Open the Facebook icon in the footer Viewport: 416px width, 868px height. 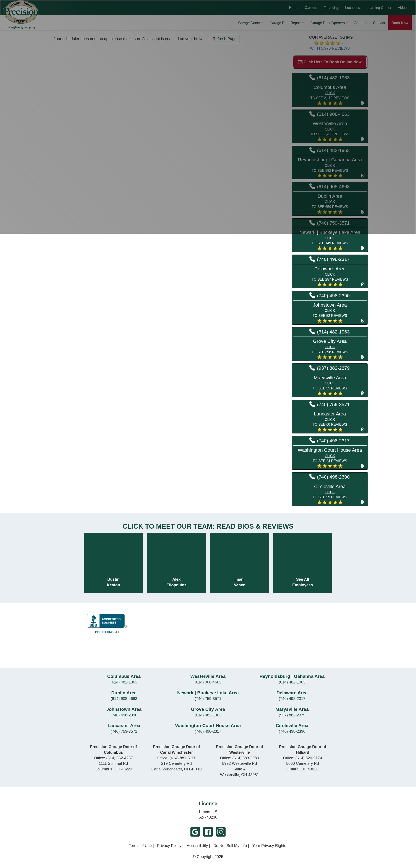tap(208, 832)
